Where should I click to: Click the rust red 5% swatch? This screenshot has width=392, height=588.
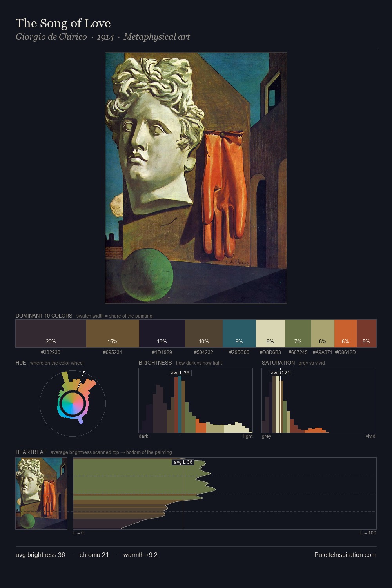pos(367,334)
